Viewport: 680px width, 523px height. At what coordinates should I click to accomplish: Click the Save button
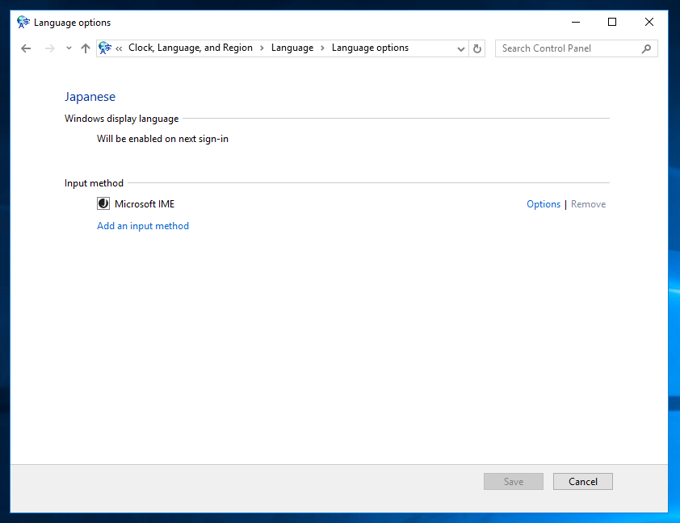[x=513, y=481]
